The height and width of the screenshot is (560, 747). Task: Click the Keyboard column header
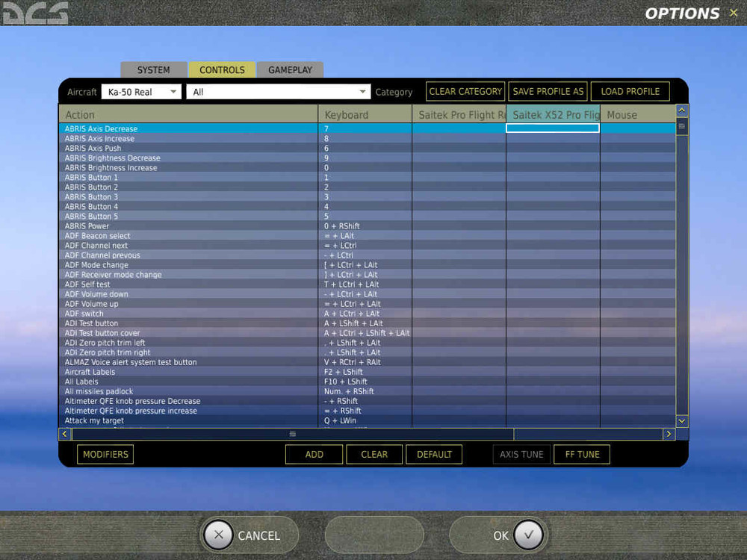click(365, 115)
